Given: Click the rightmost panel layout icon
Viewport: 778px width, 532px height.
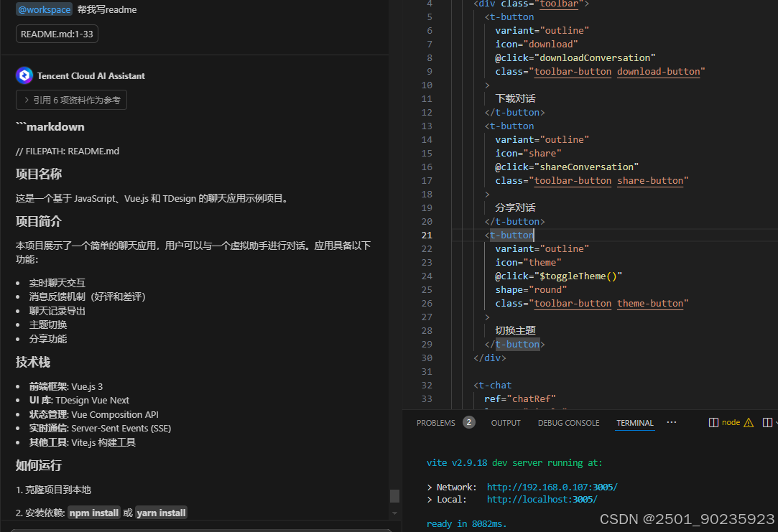Looking at the screenshot, I should point(767,422).
